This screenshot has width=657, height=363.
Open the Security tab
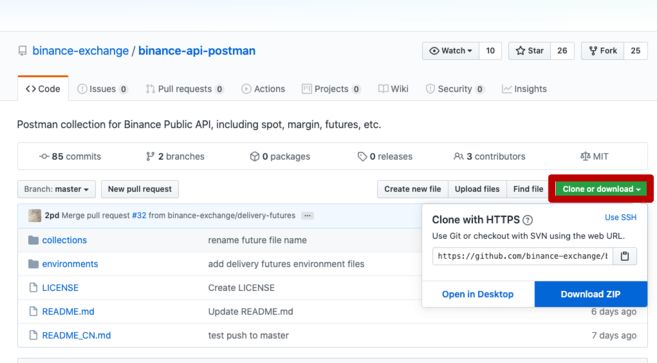pos(455,89)
